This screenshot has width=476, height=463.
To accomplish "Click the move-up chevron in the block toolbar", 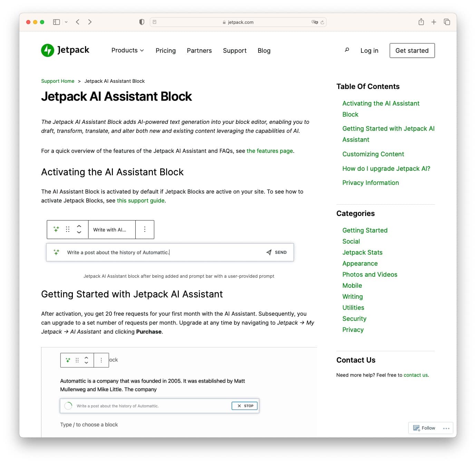I will (79, 227).
